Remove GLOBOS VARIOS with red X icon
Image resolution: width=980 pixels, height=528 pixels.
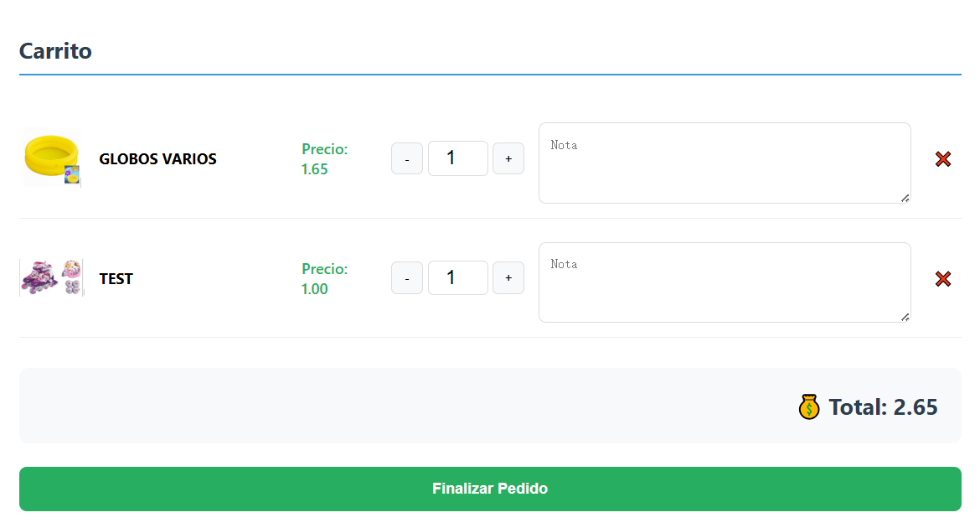pyautogui.click(x=942, y=159)
